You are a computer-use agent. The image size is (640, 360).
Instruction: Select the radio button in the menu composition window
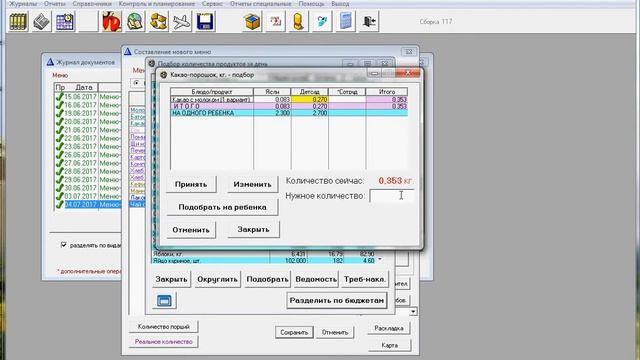pyautogui.click(x=136, y=82)
